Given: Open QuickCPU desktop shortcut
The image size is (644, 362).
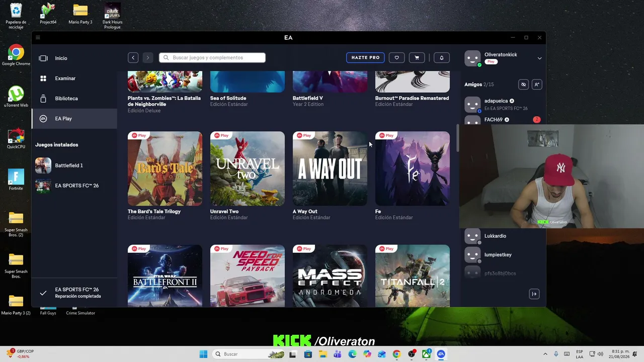Looking at the screenshot, I should tap(16, 138).
